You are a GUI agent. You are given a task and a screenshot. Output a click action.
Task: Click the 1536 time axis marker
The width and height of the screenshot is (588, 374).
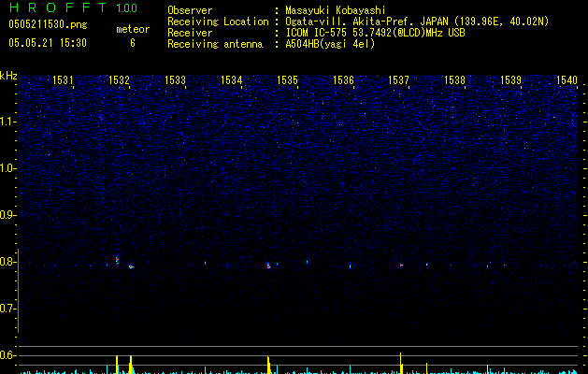tap(343, 79)
